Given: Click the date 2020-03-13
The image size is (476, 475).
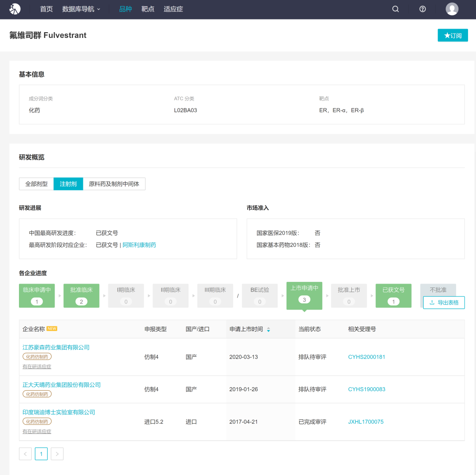Looking at the screenshot, I should 243,357.
